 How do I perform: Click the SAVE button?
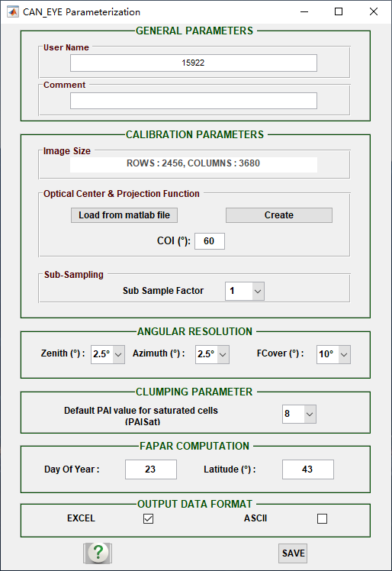coord(293,553)
